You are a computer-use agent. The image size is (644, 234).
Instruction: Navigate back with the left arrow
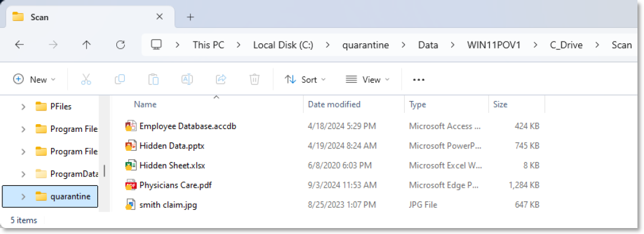20,45
